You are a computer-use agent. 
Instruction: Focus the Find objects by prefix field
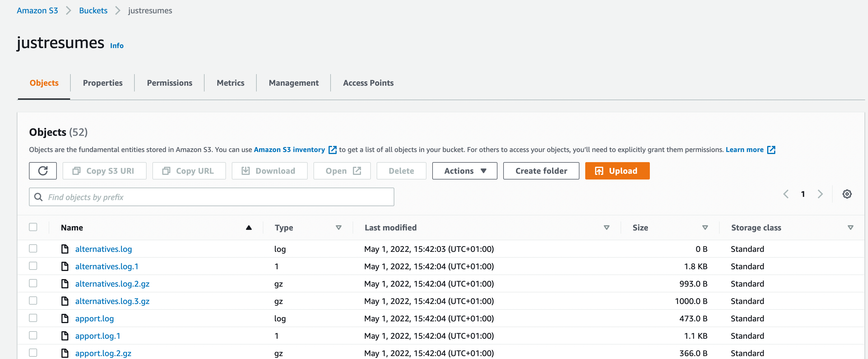(216, 197)
